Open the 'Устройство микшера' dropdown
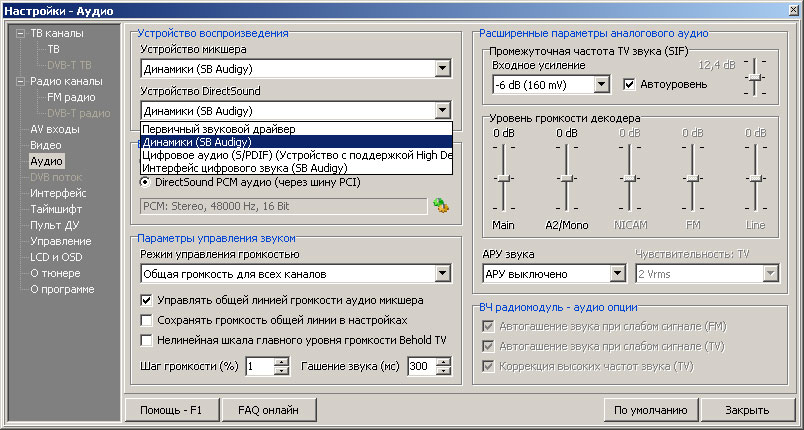Viewport: 804px width, 430px height. (443, 69)
